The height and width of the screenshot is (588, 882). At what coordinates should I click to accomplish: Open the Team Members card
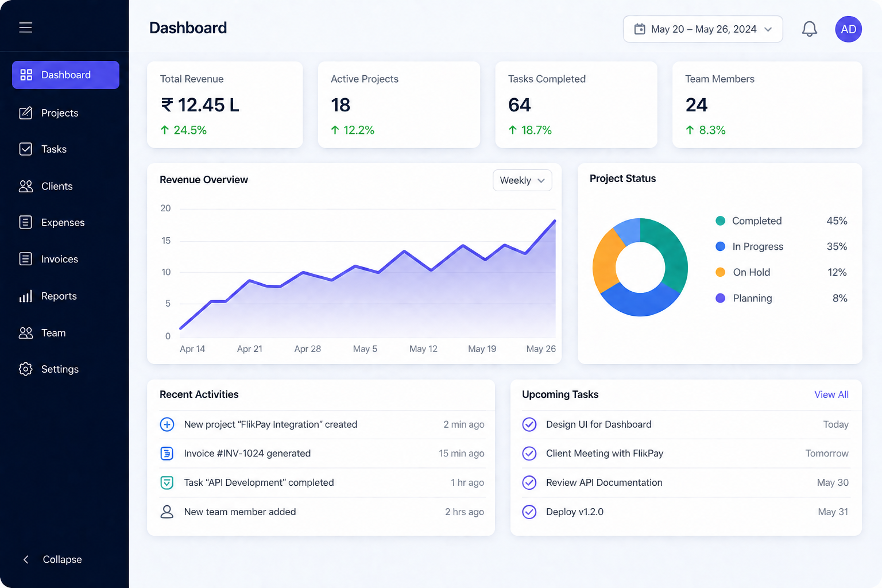coord(767,105)
